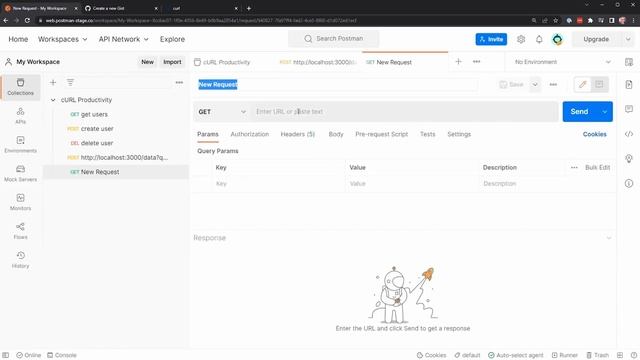
Task: Open the Mock Servers sidebar panel
Action: click(20, 173)
